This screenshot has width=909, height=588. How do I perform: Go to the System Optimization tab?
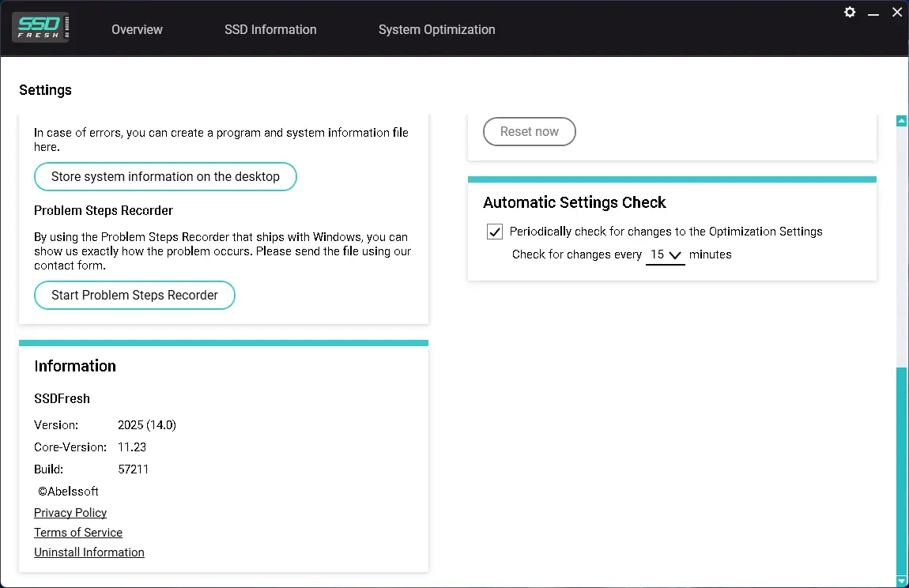coord(436,29)
